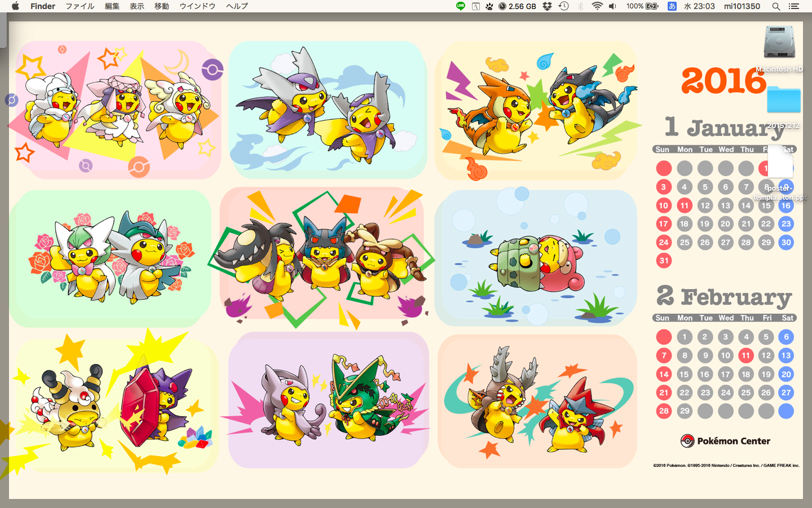The height and width of the screenshot is (508, 812).
Task: Open the Finder menu
Action: click(x=43, y=6)
